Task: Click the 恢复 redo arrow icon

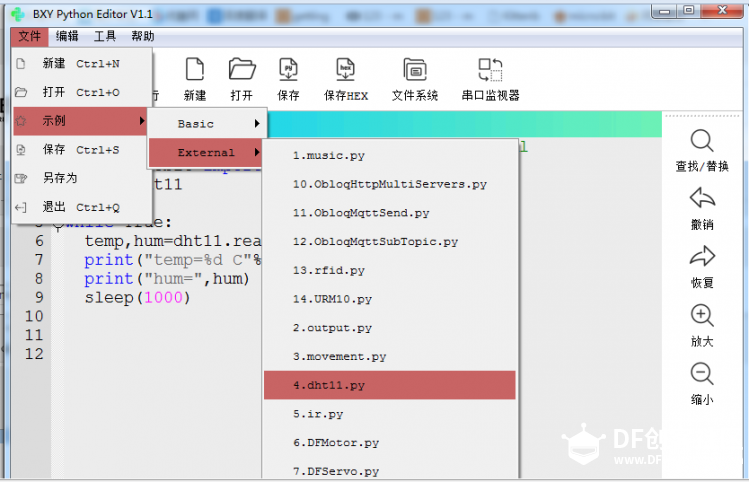Action: coord(702,257)
